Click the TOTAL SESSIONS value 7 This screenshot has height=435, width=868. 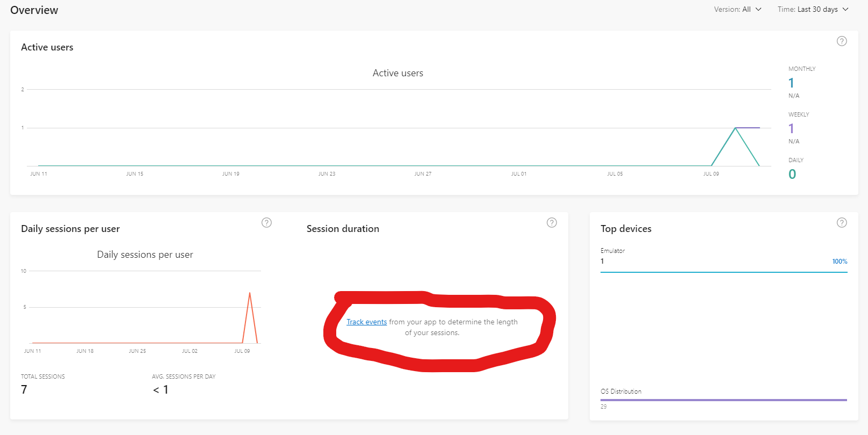point(24,390)
